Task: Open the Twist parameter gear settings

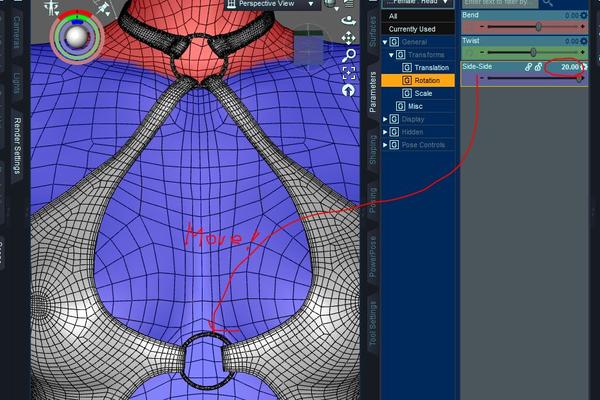Action: [x=584, y=41]
